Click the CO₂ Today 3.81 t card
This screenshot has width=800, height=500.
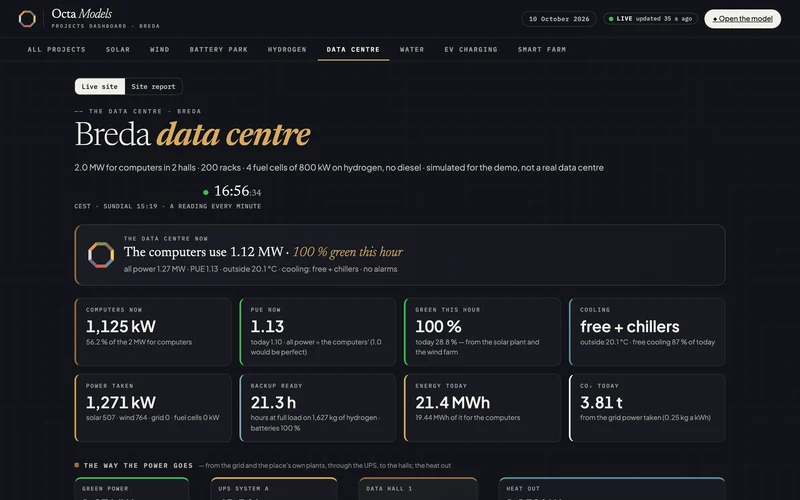point(647,408)
